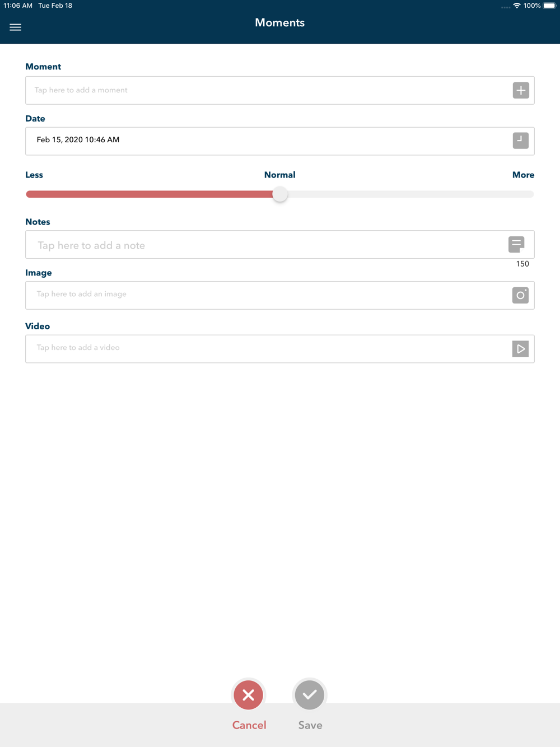Image resolution: width=560 pixels, height=747 pixels.
Task: Tap the camera icon to add image
Action: pyautogui.click(x=520, y=295)
